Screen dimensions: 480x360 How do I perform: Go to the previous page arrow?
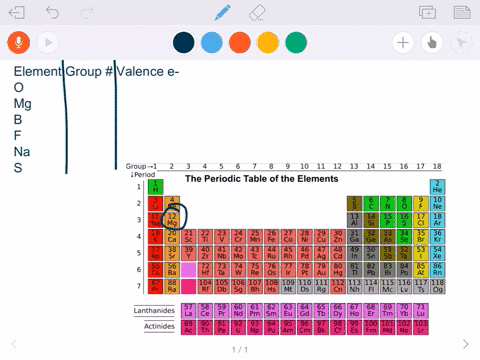14,344
